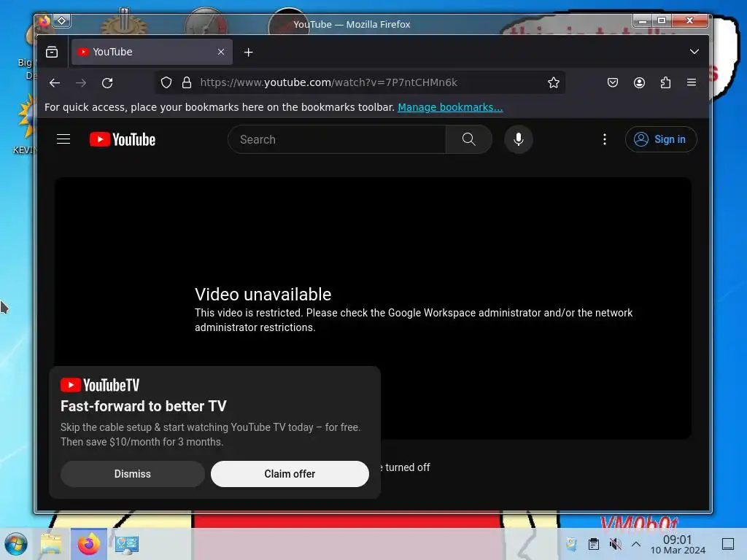The width and height of the screenshot is (747, 560).
Task: Go back one page
Action: click(55, 83)
